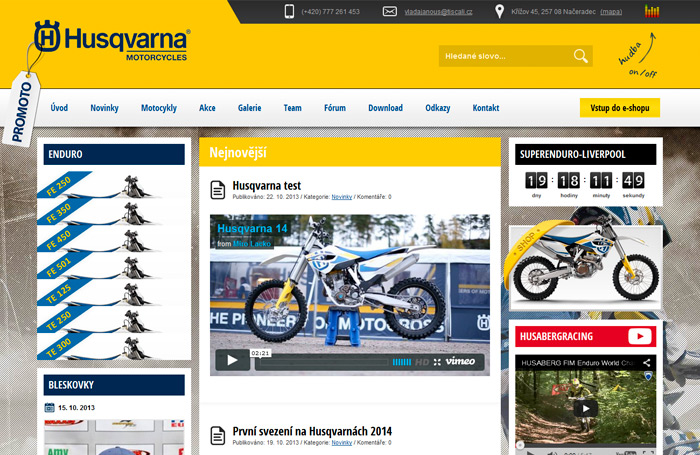The width and height of the screenshot is (700, 455).
Task: Click the countdown dny digits
Action: (x=536, y=180)
